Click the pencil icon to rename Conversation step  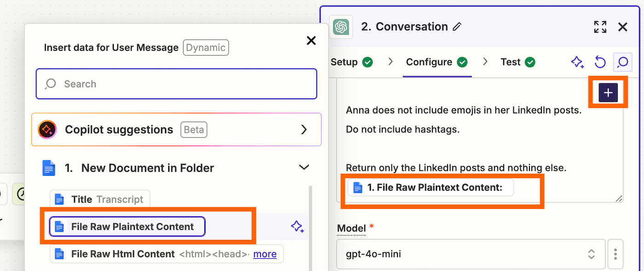pyautogui.click(x=457, y=27)
